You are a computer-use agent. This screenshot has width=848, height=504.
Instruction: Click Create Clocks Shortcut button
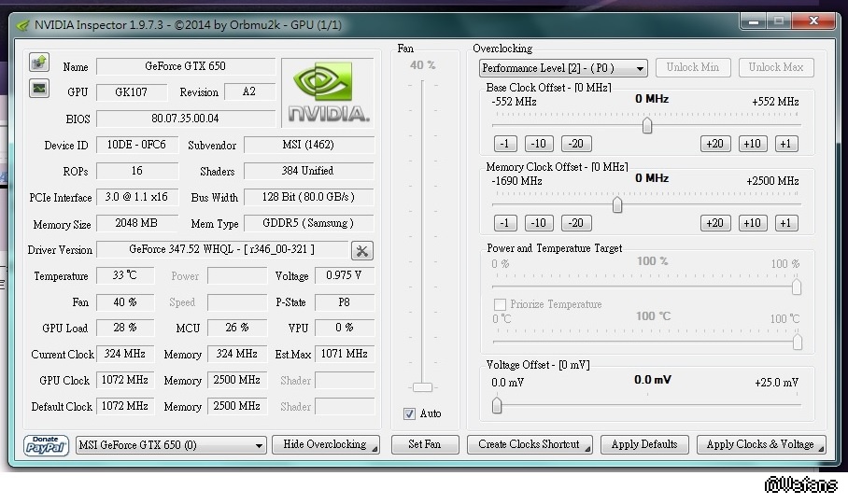point(530,445)
